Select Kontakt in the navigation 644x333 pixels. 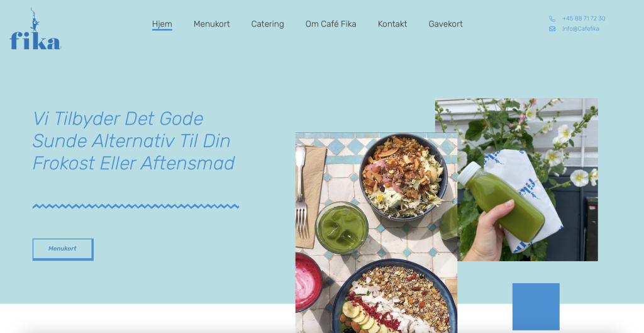point(392,25)
